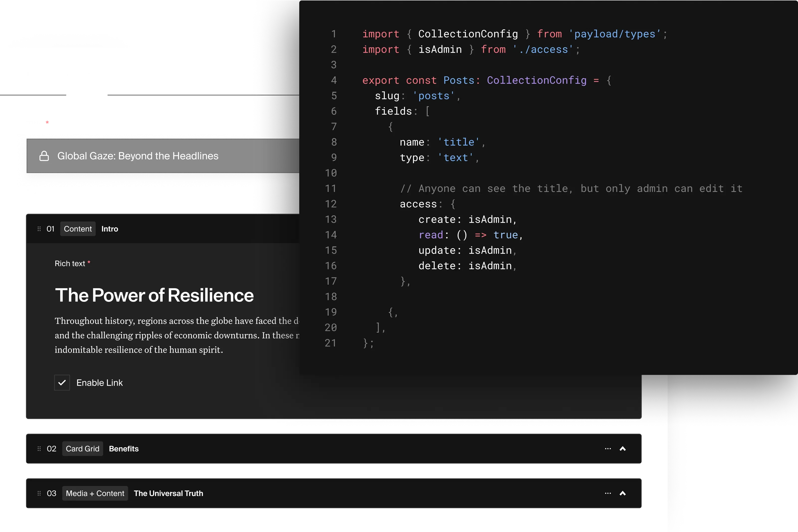Select the Content tab in navigation
This screenshot has width=798, height=532.
coord(87,77)
